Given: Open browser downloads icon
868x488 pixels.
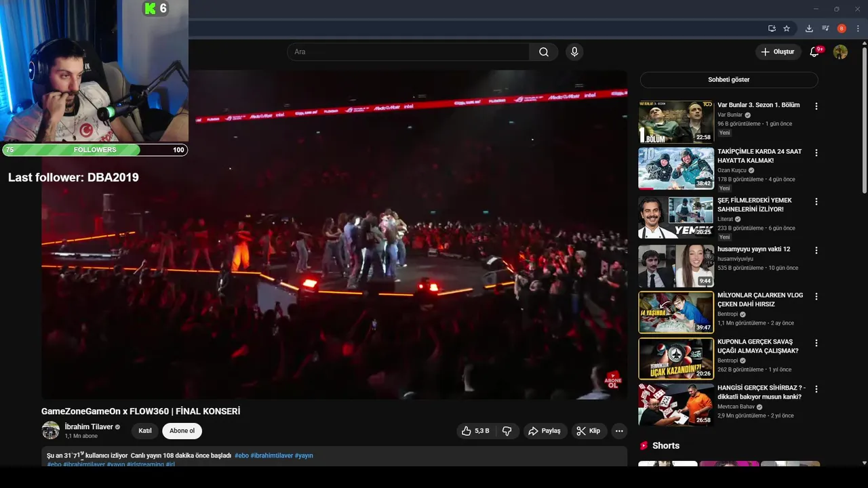Looking at the screenshot, I should (809, 28).
